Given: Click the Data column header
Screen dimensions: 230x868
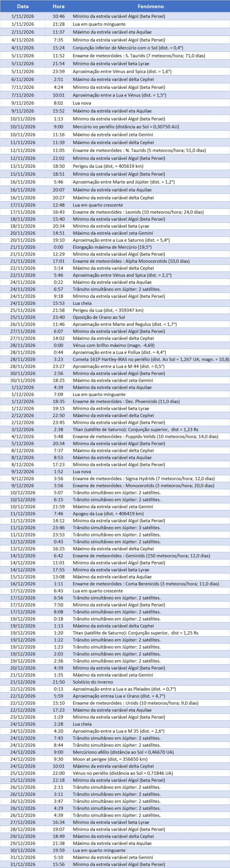Looking at the screenshot, I should point(23,6).
